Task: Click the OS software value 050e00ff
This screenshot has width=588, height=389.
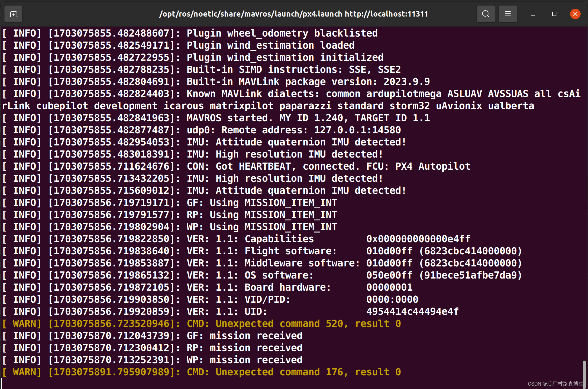Action: [389, 275]
